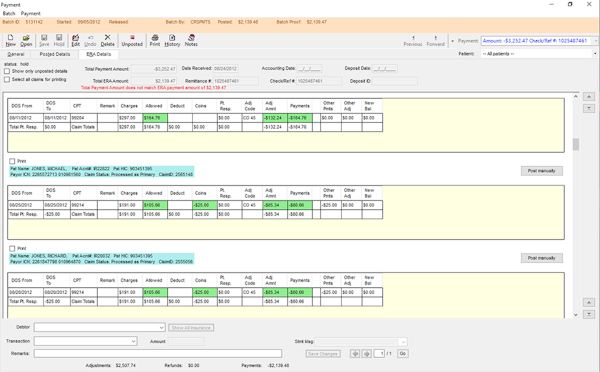Click Adj Amnt -$132.24 green cell

[274, 118]
